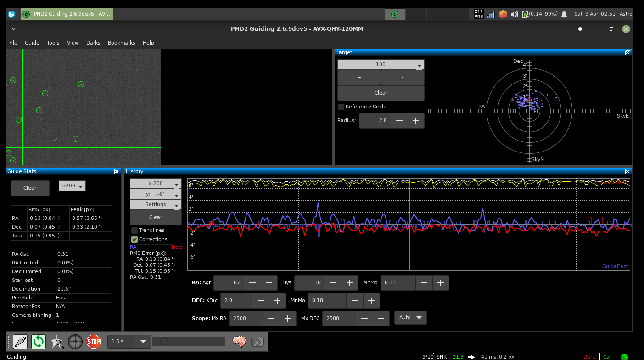The width and height of the screenshot is (644, 360).
Task: Open advanced settings brain icon
Action: 239,342
